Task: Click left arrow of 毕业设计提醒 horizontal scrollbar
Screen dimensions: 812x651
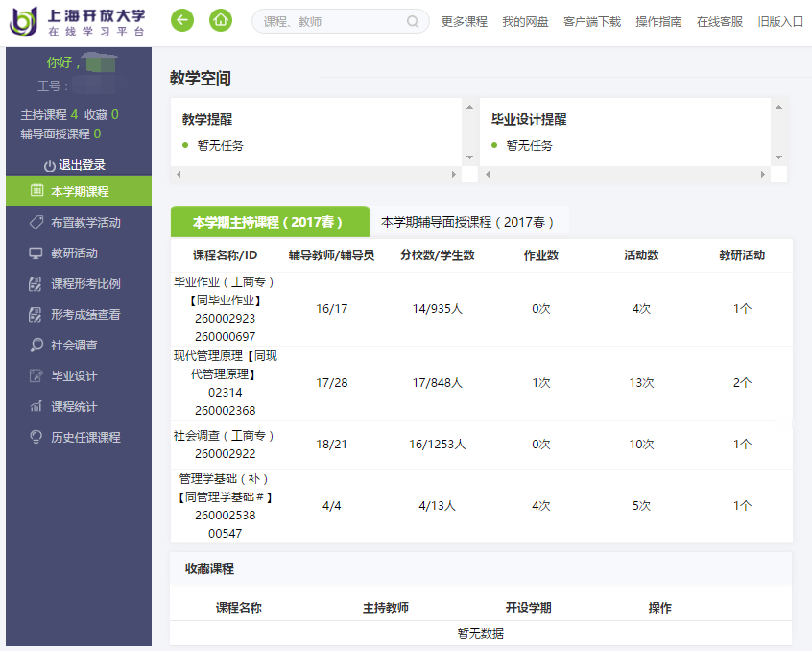Action: pyautogui.click(x=488, y=175)
